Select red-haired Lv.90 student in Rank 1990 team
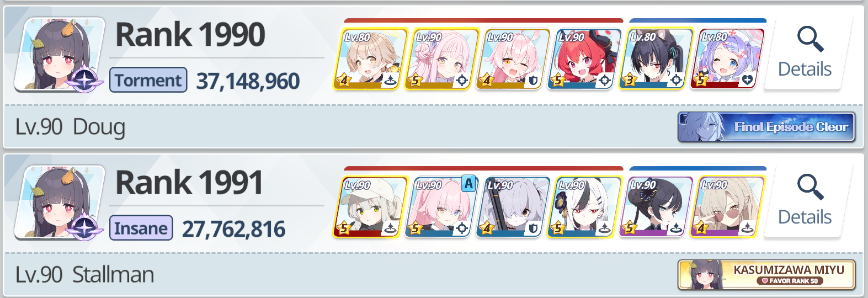The image size is (868, 298). click(584, 58)
